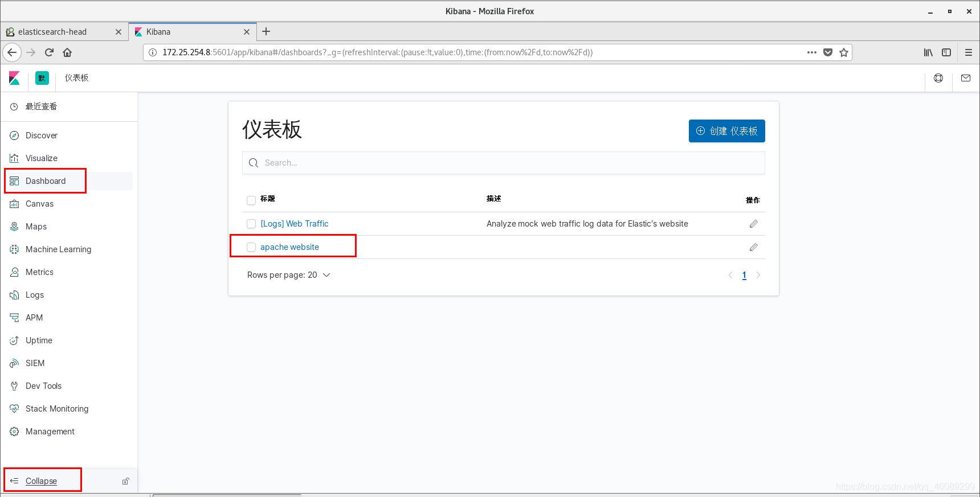
Task: Click the SIEM sidebar icon
Action: [14, 363]
